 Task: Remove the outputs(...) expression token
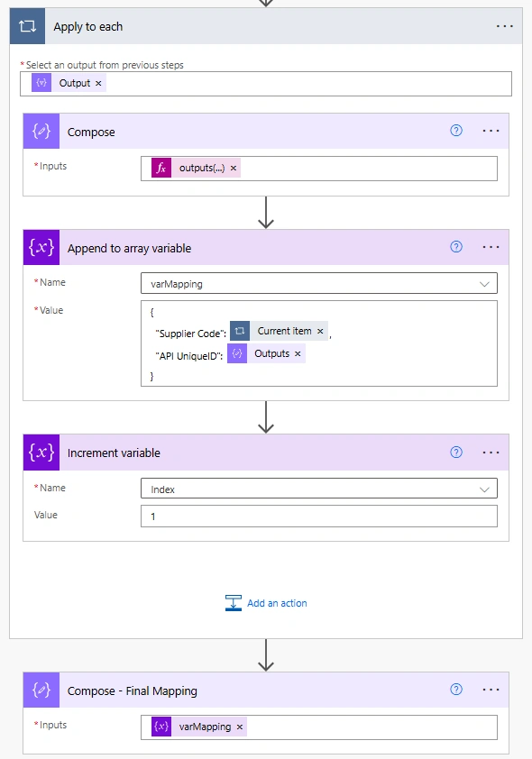[x=234, y=168]
